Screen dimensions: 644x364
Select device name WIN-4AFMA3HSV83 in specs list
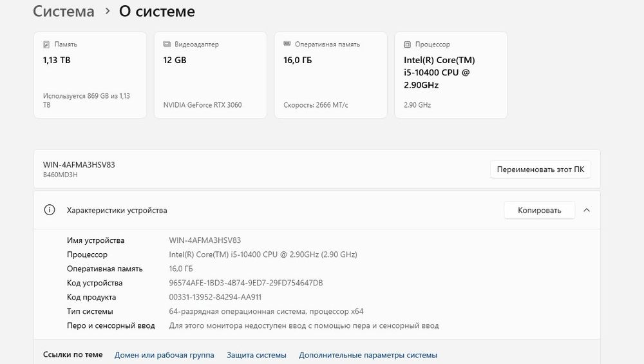pyautogui.click(x=205, y=240)
